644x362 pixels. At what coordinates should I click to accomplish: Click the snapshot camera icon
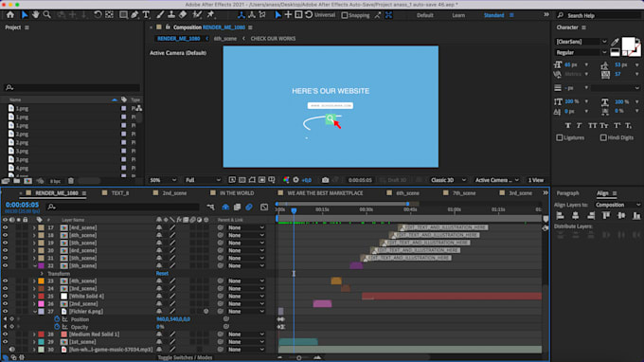[325, 180]
